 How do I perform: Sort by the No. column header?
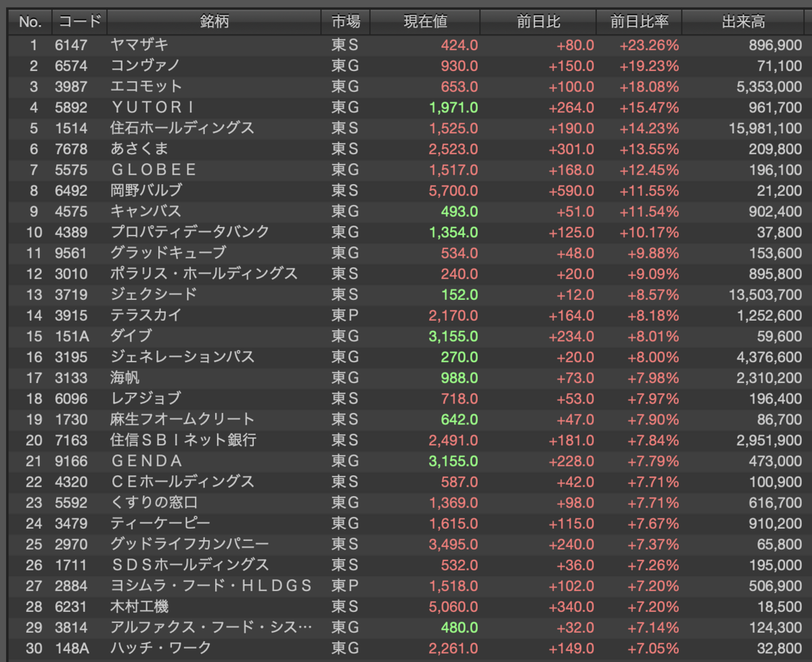[30, 22]
